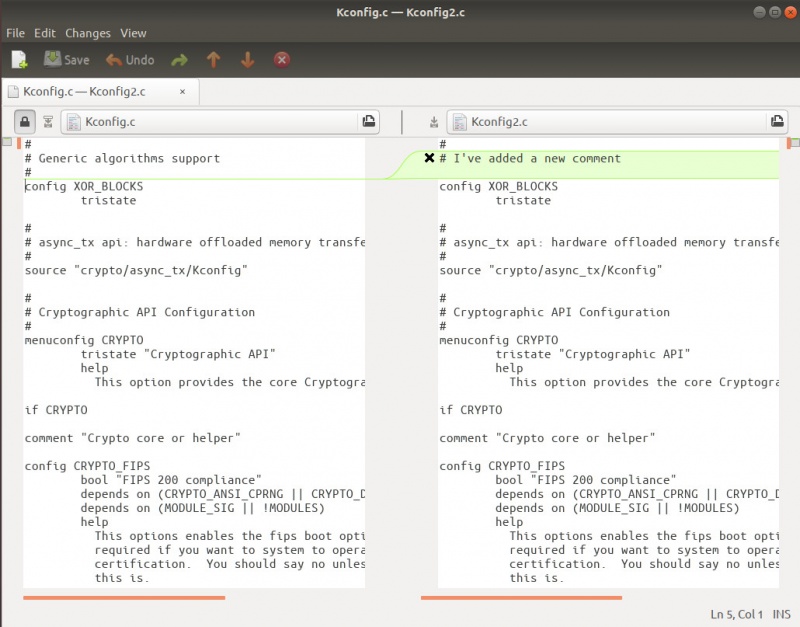This screenshot has height=627, width=800.
Task: Open the View menu
Action: click(133, 33)
